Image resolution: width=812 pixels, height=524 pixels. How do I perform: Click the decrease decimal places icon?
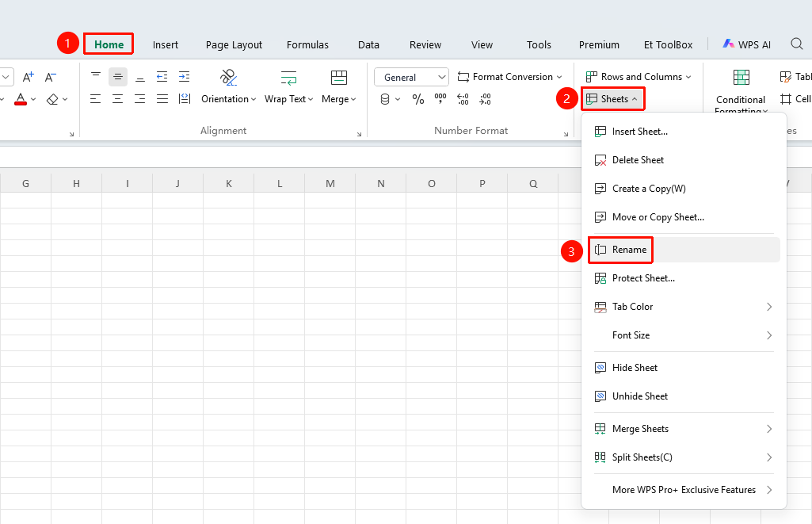(x=486, y=99)
